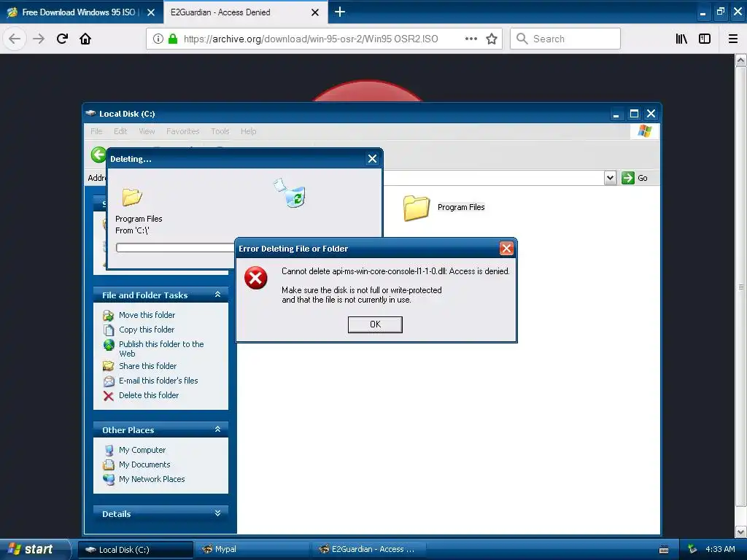Image resolution: width=747 pixels, height=560 pixels.
Task: Close the Windows 95 ISO tab
Action: coord(151,12)
